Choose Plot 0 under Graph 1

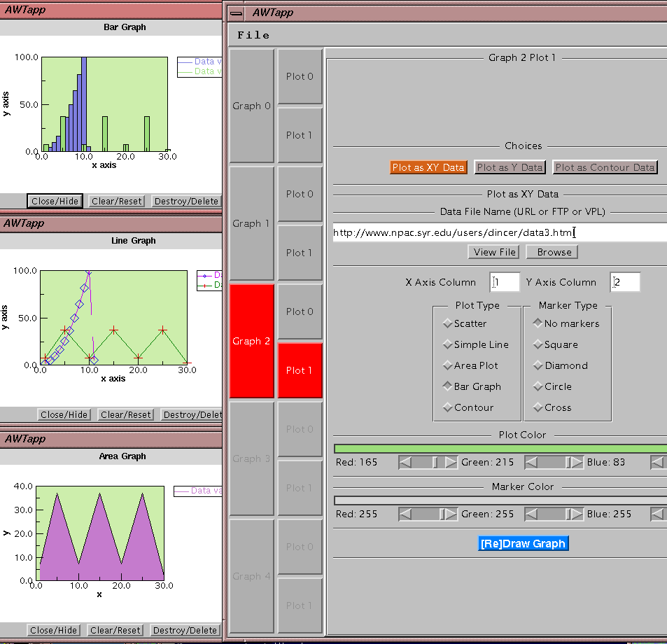(300, 194)
